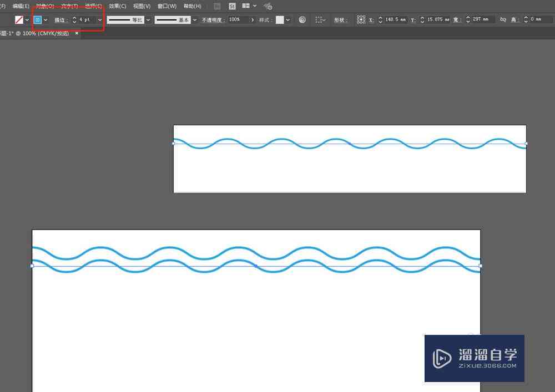The image size is (555, 392).
Task: Click the Y position stepper
Action: coord(422,20)
